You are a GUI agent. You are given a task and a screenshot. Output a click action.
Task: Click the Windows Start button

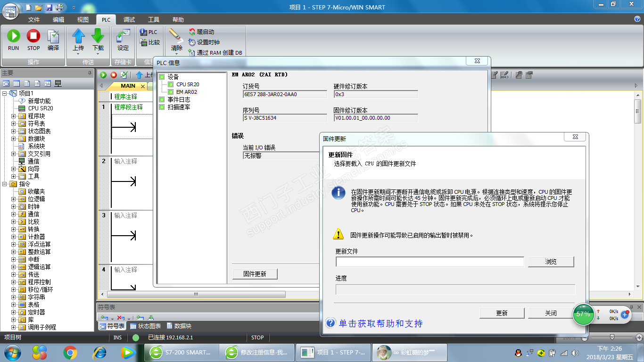[12, 352]
